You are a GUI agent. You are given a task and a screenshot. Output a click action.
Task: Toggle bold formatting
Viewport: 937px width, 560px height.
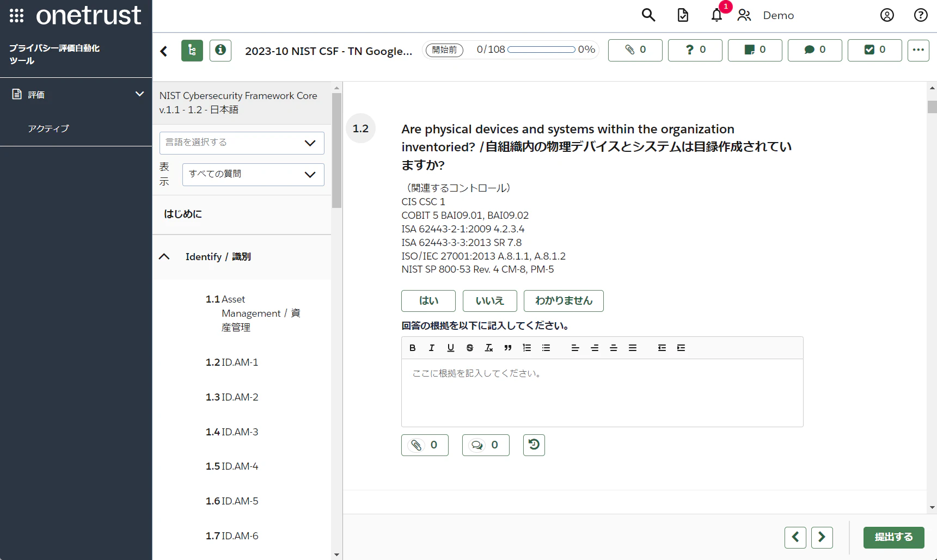coord(413,348)
